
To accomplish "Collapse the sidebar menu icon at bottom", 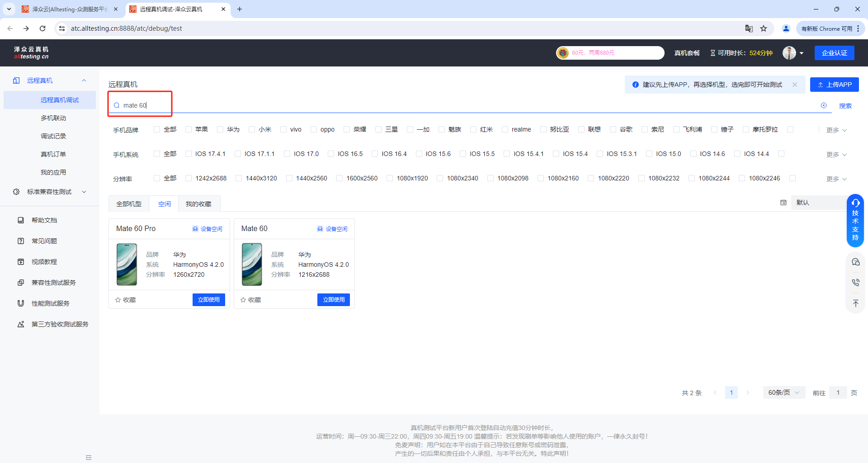I will click(89, 458).
